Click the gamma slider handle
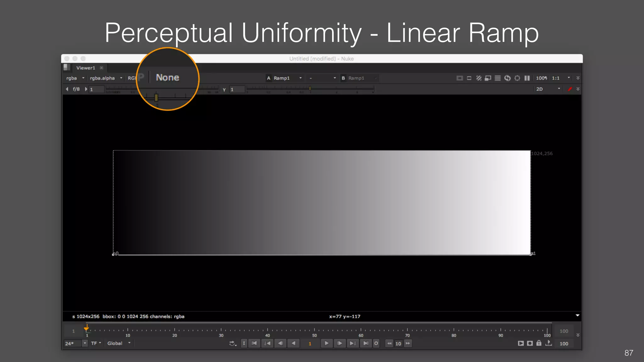The width and height of the screenshot is (644, 362). tap(310, 89)
